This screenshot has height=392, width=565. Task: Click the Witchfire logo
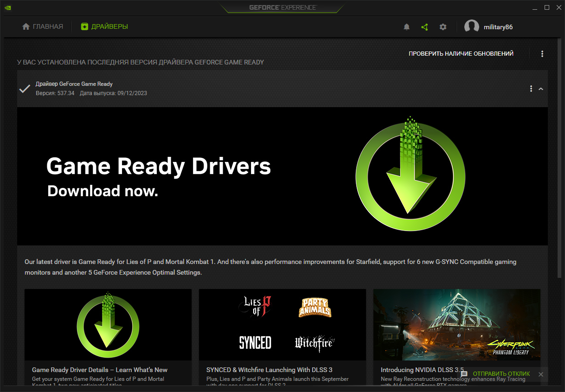[x=315, y=343]
